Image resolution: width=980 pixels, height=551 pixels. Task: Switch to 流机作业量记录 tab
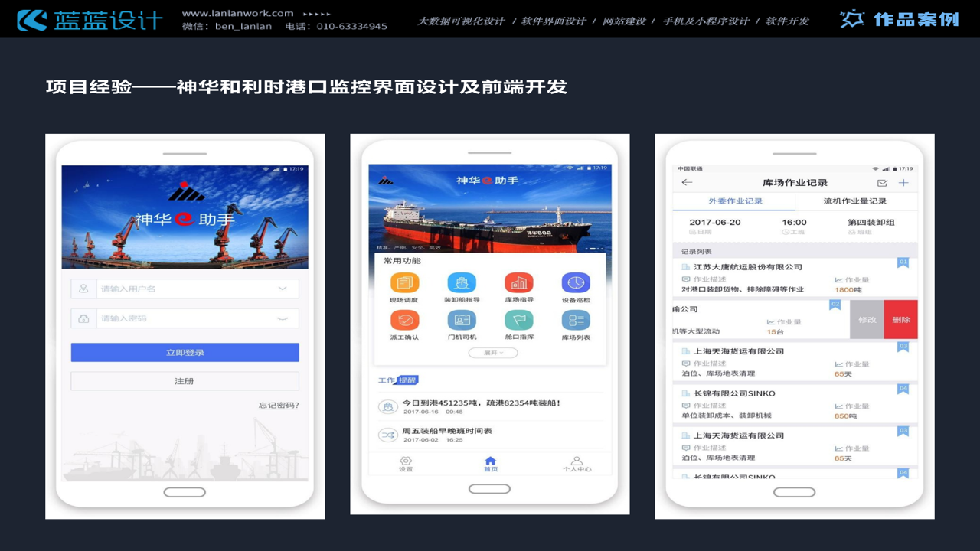pyautogui.click(x=856, y=201)
